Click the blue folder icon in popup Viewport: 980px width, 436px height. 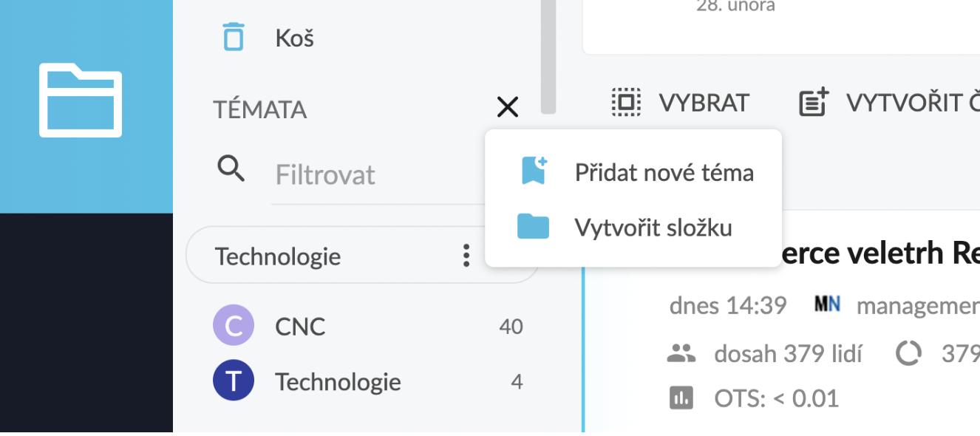pyautogui.click(x=533, y=227)
